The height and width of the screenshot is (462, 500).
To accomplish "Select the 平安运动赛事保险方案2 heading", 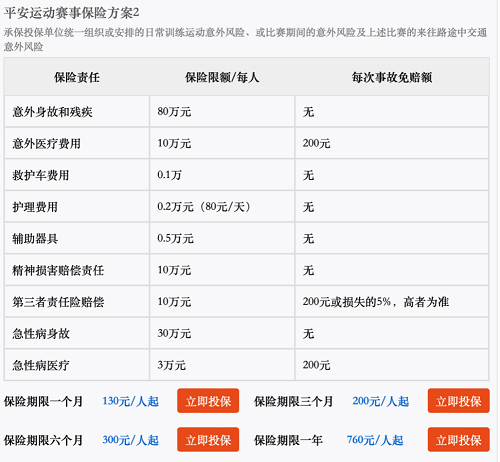I will point(71,13).
